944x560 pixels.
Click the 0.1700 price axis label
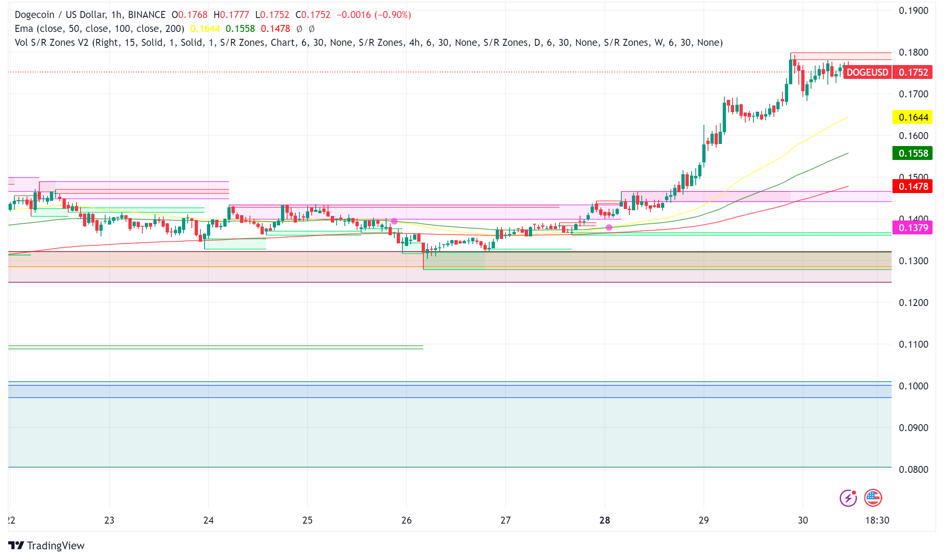point(913,94)
